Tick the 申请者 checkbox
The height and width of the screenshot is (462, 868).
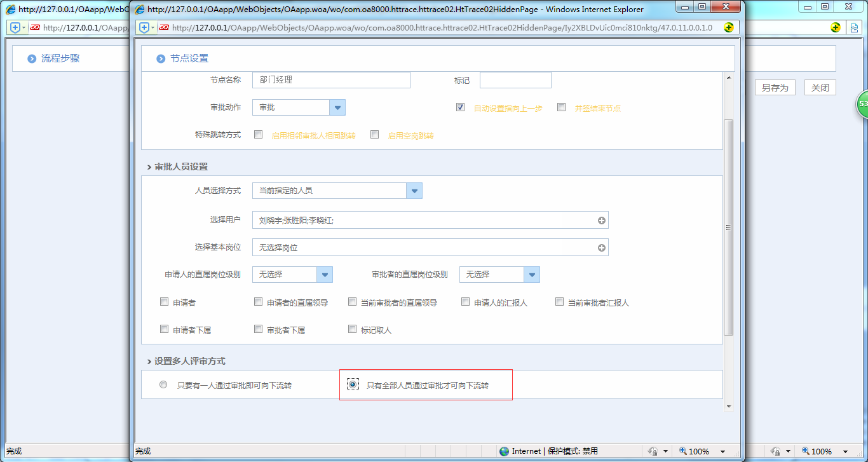(164, 302)
